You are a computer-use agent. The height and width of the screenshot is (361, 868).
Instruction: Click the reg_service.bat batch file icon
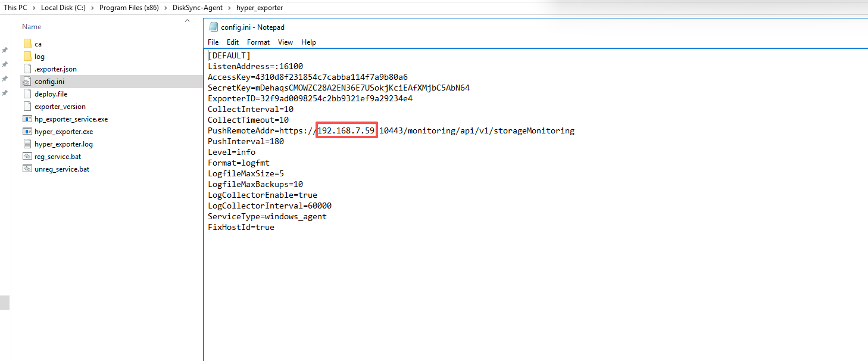[27, 157]
